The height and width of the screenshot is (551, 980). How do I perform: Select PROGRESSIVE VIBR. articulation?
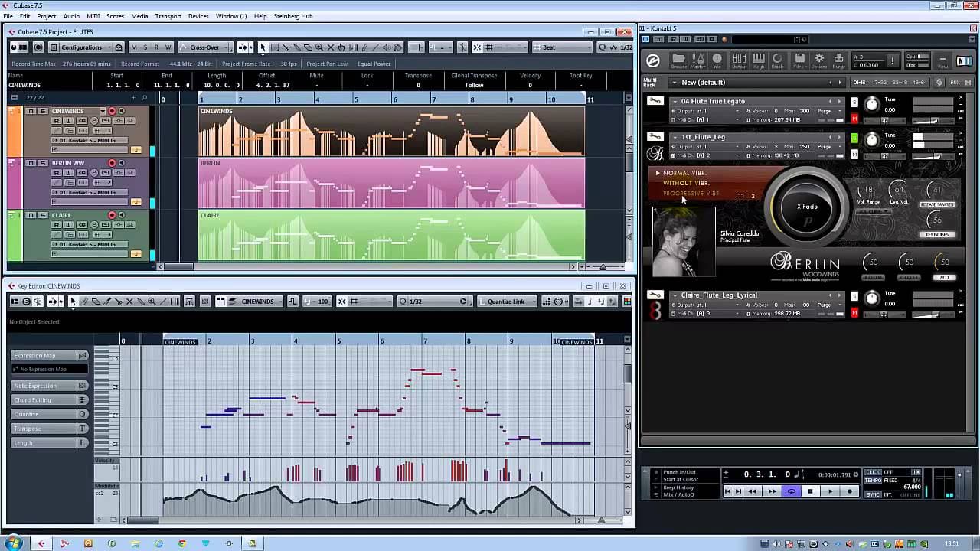pos(691,194)
